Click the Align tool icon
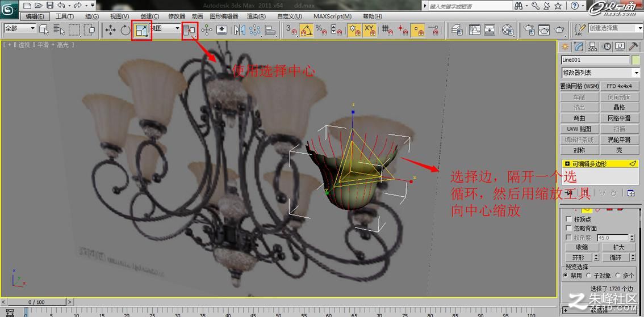 click(x=270, y=29)
